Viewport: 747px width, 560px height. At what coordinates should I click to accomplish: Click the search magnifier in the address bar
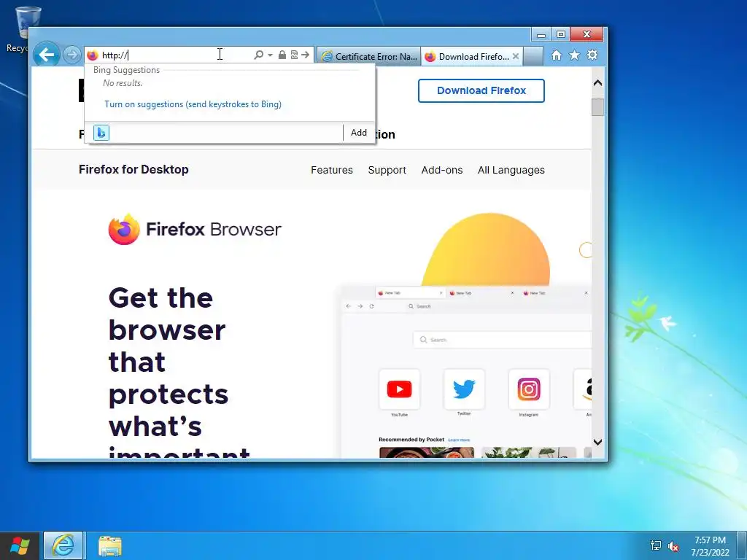[258, 55]
